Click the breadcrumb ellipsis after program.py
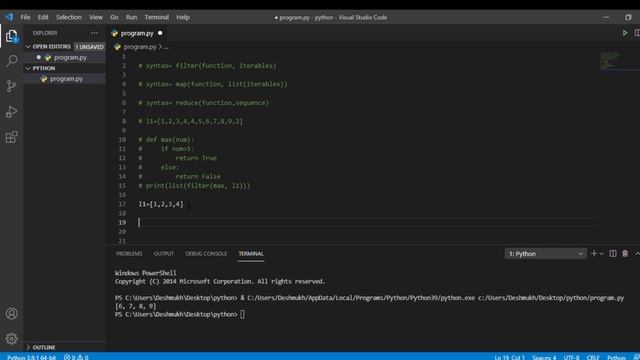The image size is (640, 360). [166, 47]
